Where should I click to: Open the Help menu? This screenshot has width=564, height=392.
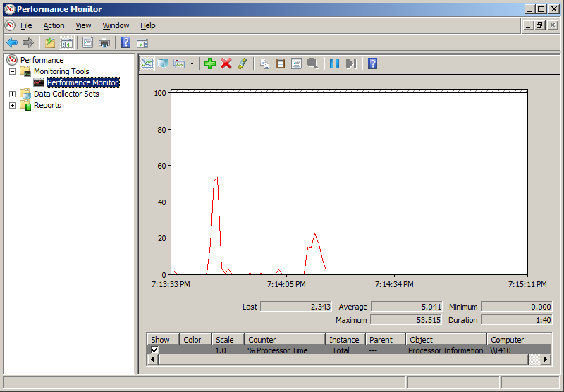point(148,25)
